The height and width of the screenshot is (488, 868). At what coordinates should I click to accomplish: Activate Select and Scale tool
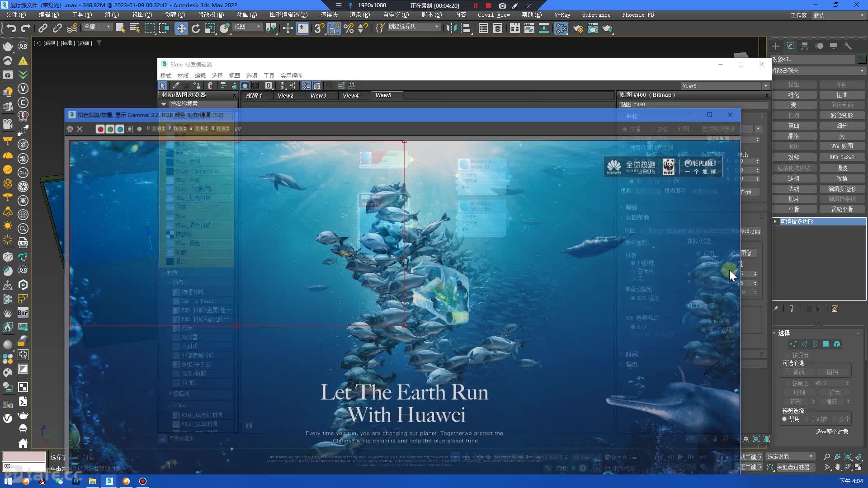[x=210, y=28]
